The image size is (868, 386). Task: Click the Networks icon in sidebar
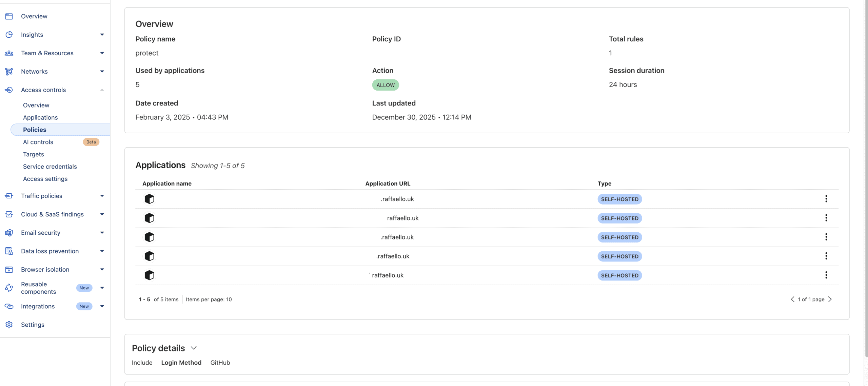click(9, 71)
